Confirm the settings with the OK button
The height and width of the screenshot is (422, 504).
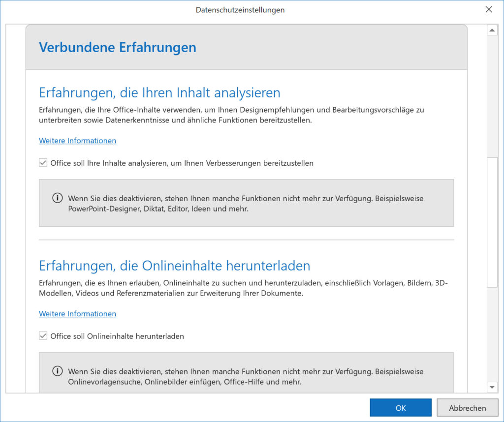(400, 408)
